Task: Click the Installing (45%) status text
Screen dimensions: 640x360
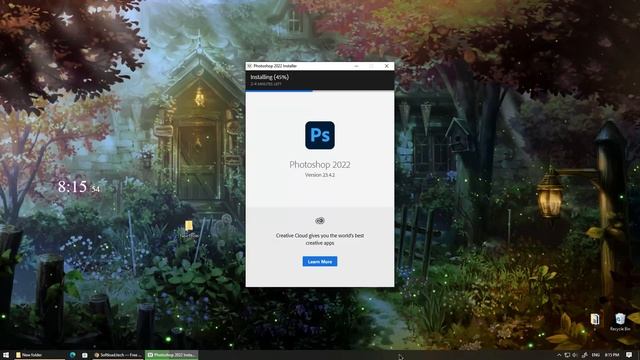Action: coord(269,77)
